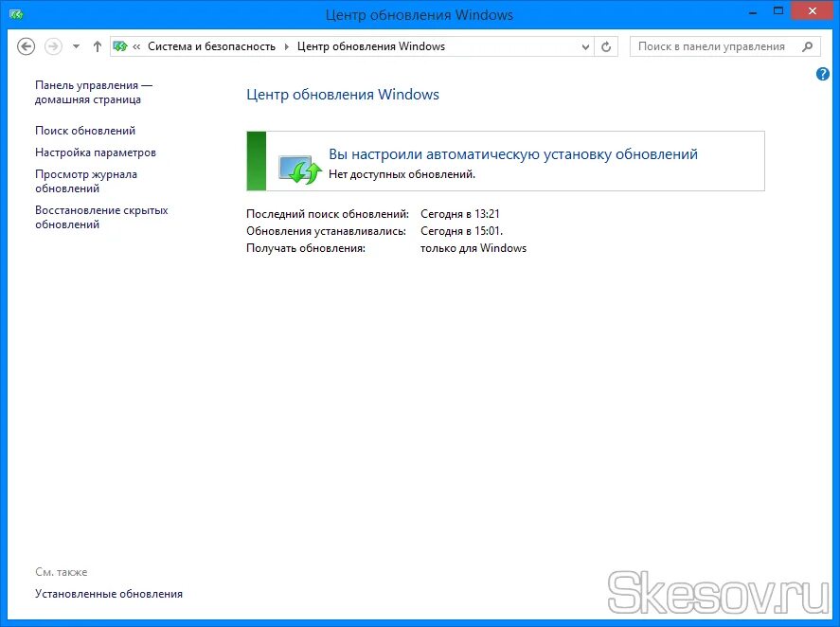This screenshot has height=627, width=840.
Task: Open Восстановление скрытых обновлений
Action: [x=101, y=217]
